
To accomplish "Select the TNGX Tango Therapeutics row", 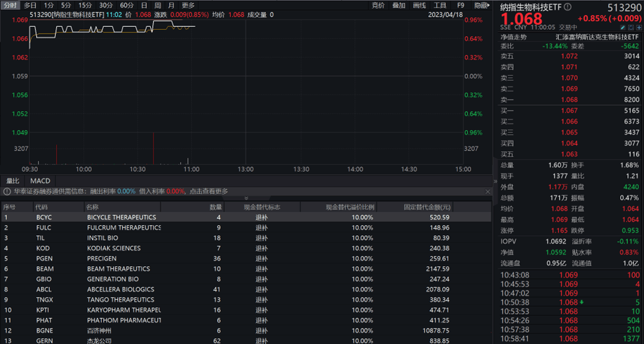I will 246,300.
